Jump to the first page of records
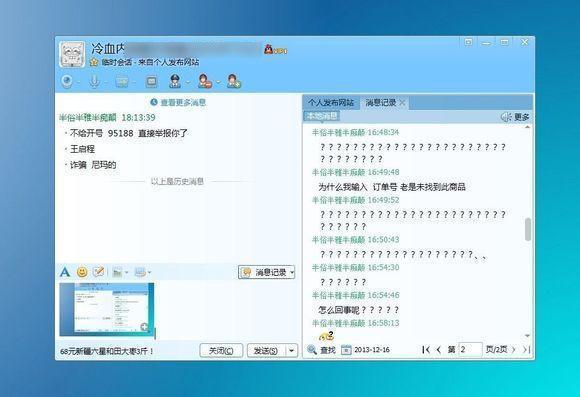Image resolution: width=580 pixels, height=397 pixels. [426, 349]
